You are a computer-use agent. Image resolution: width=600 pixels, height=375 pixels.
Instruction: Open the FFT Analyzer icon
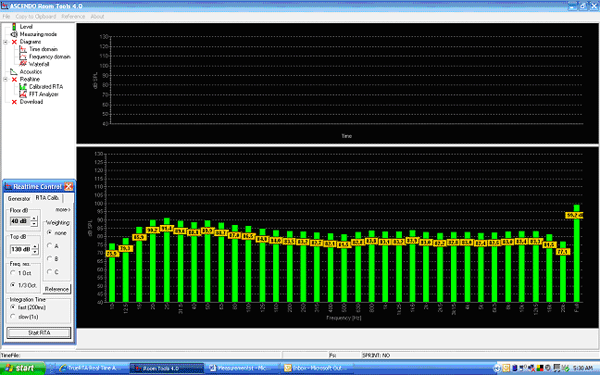point(23,94)
